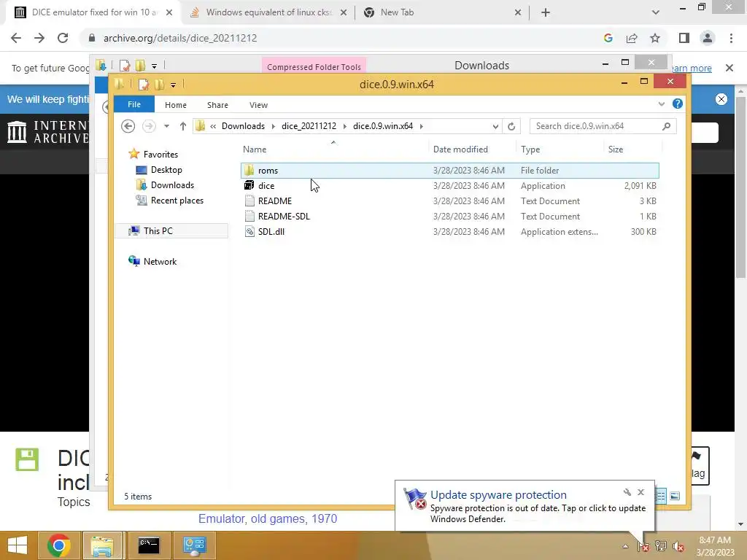Open Chrome profile avatar

[x=708, y=38]
